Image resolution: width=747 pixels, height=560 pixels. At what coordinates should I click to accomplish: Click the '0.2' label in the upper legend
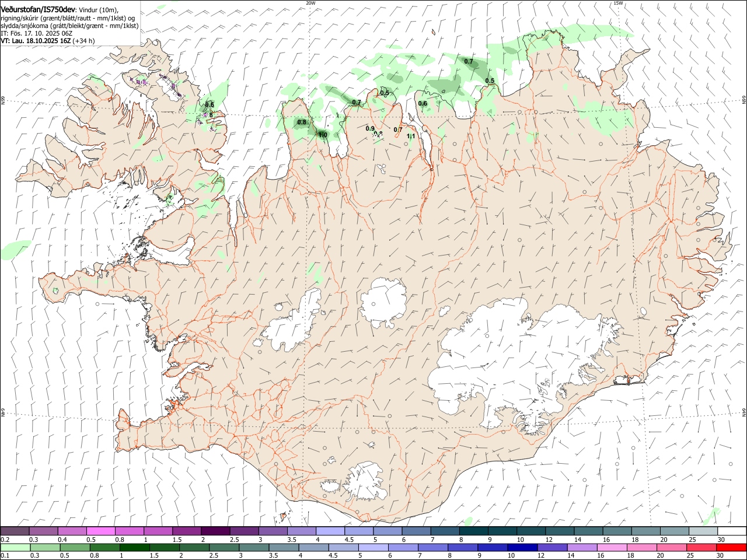(5, 540)
